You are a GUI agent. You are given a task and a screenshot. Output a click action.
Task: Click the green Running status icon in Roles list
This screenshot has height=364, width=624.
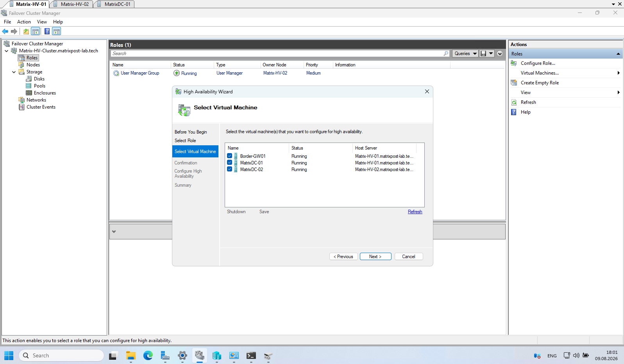177,73
